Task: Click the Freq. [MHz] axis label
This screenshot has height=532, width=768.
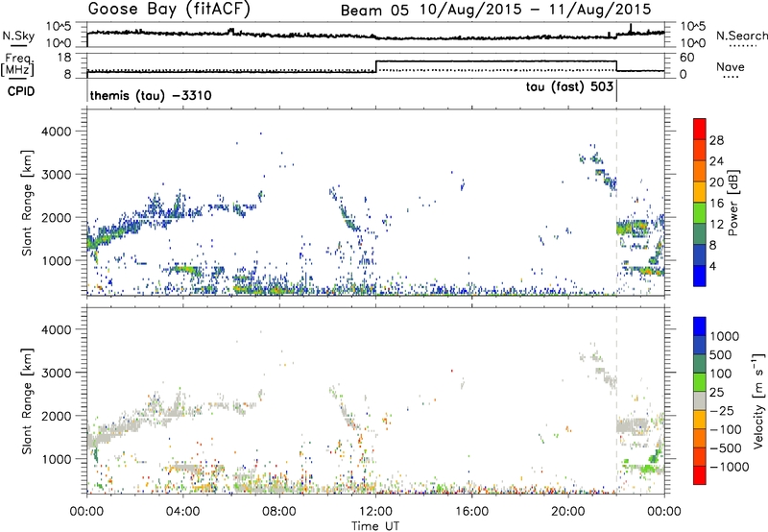Action: pos(18,64)
